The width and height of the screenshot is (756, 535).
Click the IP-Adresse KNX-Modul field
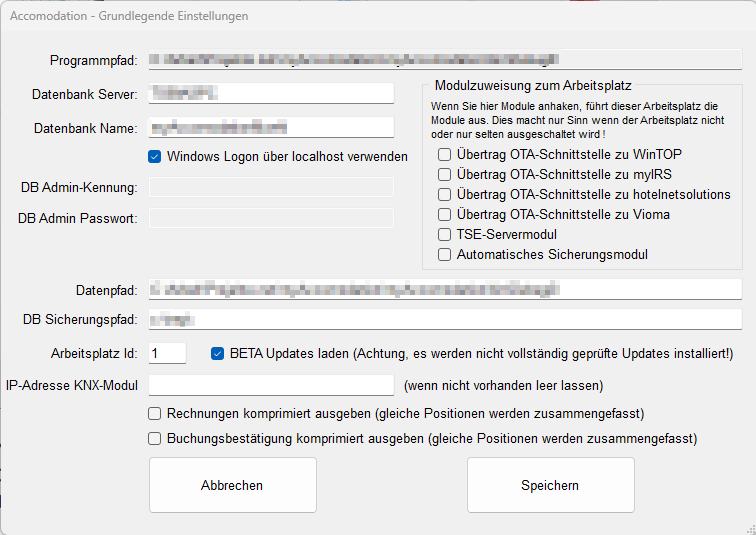[272, 385]
